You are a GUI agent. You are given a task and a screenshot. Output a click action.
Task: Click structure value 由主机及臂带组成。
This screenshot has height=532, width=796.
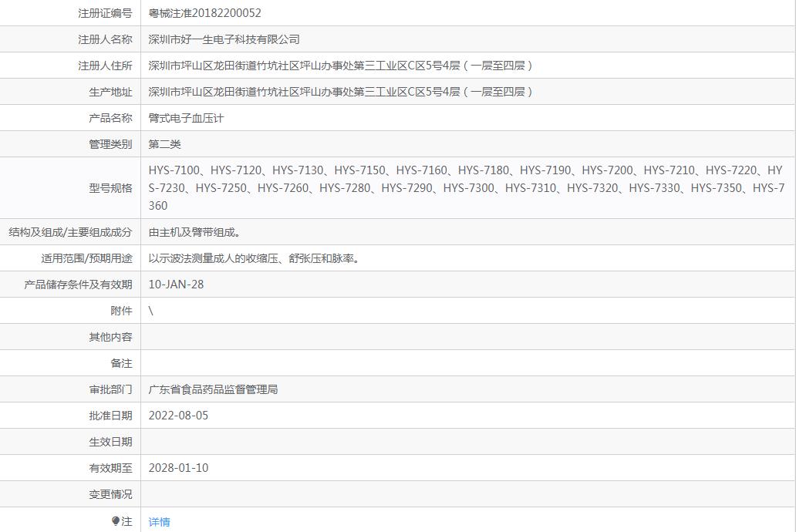pyautogui.click(x=194, y=233)
